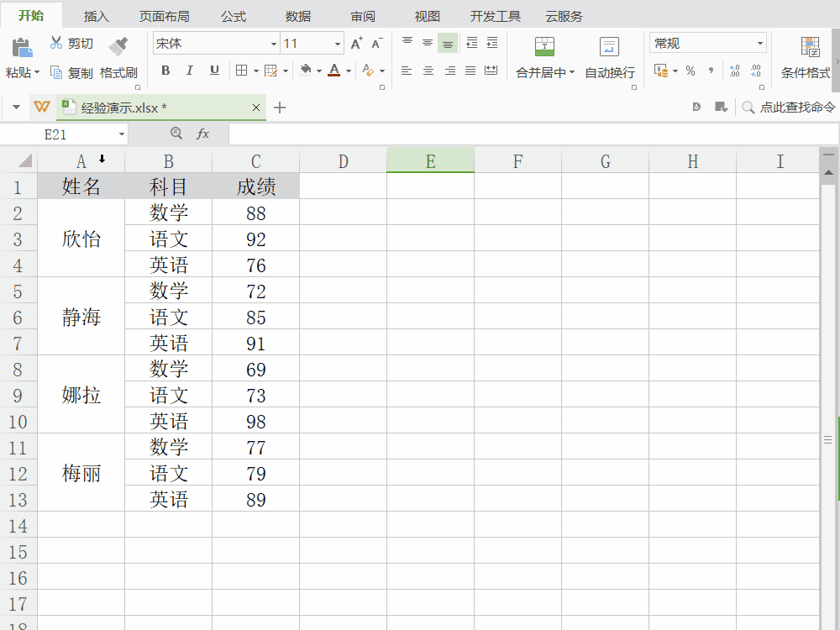This screenshot has height=630, width=840.
Task: Click the percent style icon
Action: click(690, 71)
